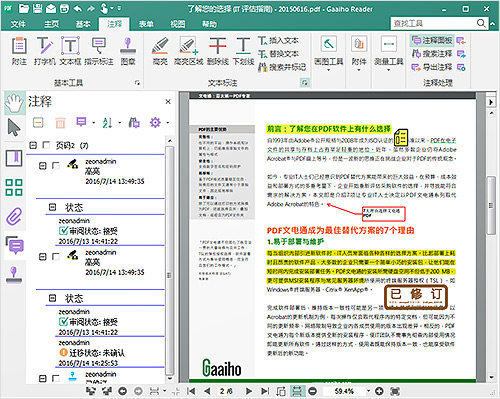Image resolution: width=500 pixels, height=399 pixels.
Task: Open the 文件 menu tab
Action: [x=18, y=24]
